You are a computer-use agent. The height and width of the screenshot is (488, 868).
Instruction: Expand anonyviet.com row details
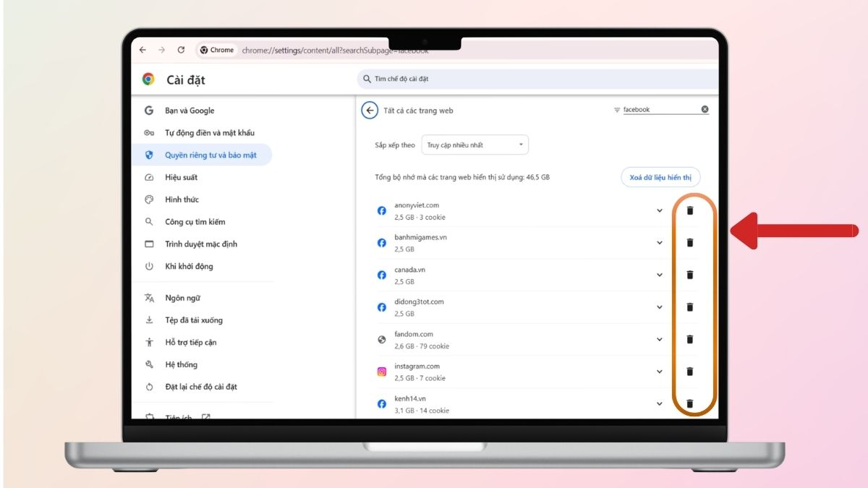(659, 210)
